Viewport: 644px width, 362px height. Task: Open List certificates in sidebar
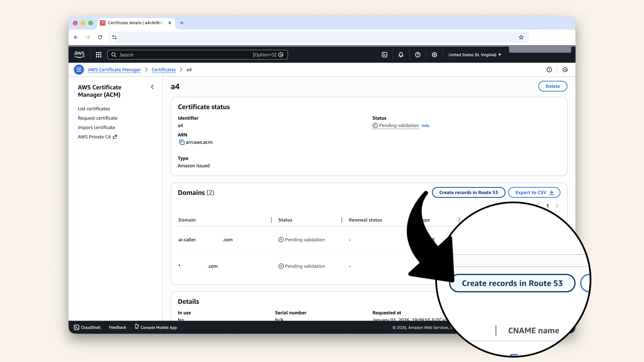[x=94, y=109]
